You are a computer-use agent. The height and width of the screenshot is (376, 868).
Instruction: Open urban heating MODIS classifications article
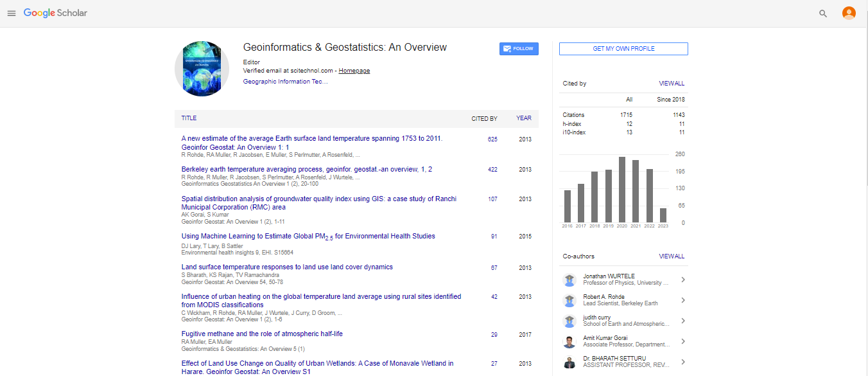point(321,301)
